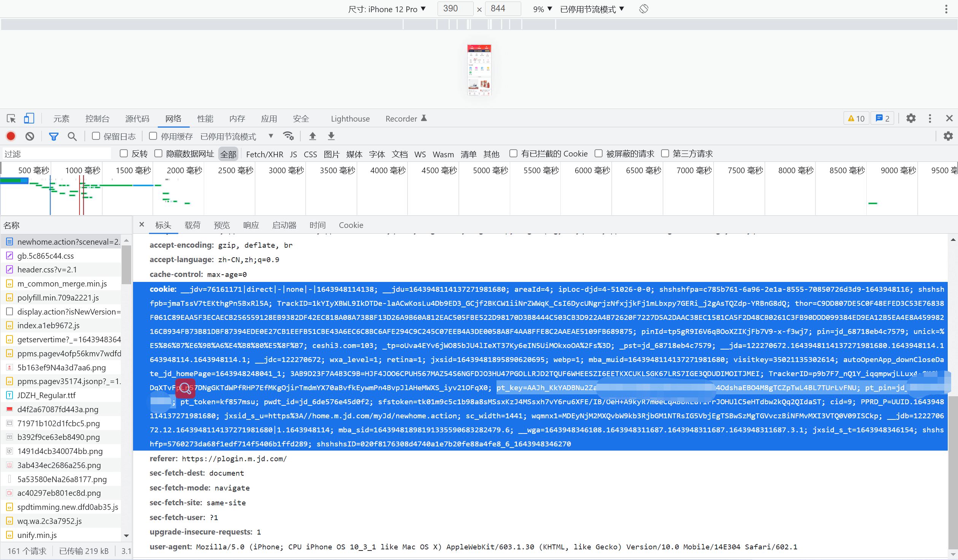Select the All (全部) filter button
Screen dimensions: 958x560
(x=228, y=154)
